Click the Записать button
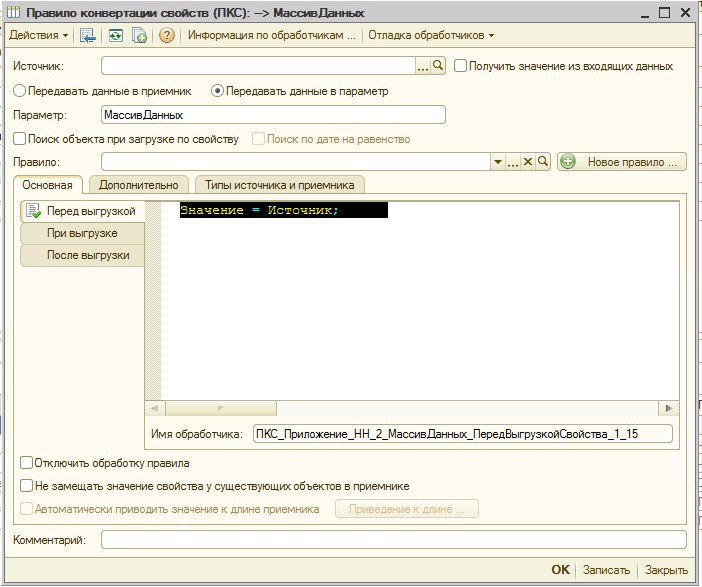 [x=606, y=570]
